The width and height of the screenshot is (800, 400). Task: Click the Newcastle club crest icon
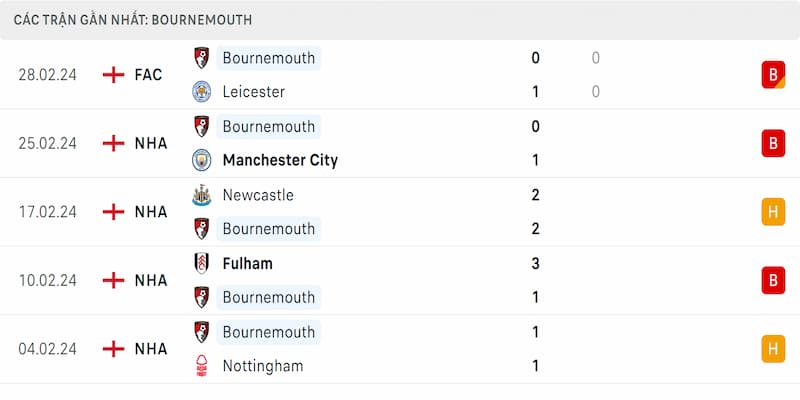pos(202,195)
